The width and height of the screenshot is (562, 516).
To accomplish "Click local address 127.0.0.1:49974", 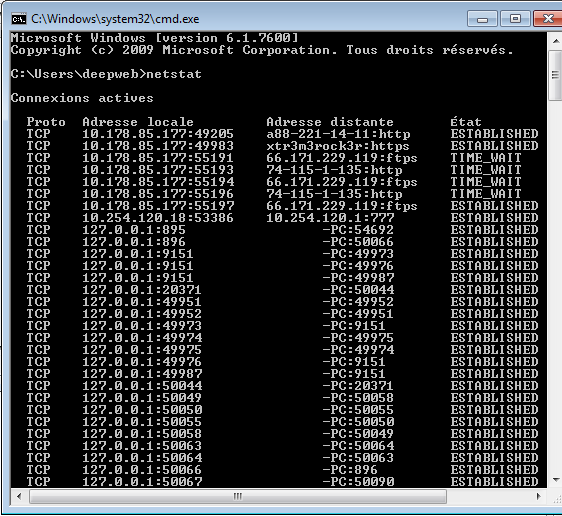I will coord(142,338).
